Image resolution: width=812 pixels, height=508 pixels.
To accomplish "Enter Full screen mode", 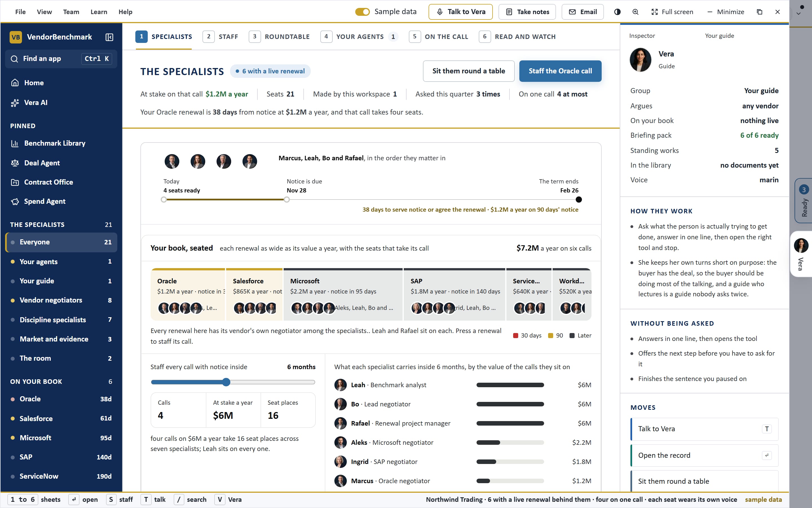I will coord(672,12).
